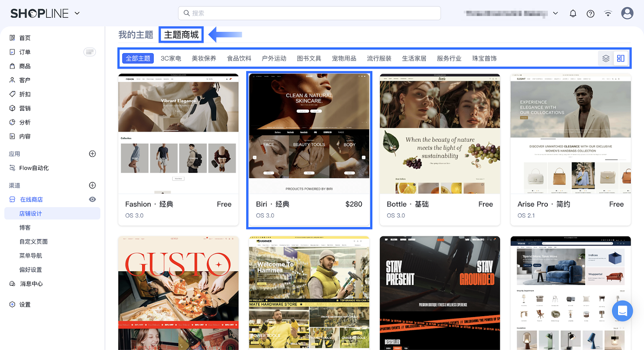Open 菜单导航 sidebar item
Viewport: 644px width, 350px height.
[x=31, y=256]
